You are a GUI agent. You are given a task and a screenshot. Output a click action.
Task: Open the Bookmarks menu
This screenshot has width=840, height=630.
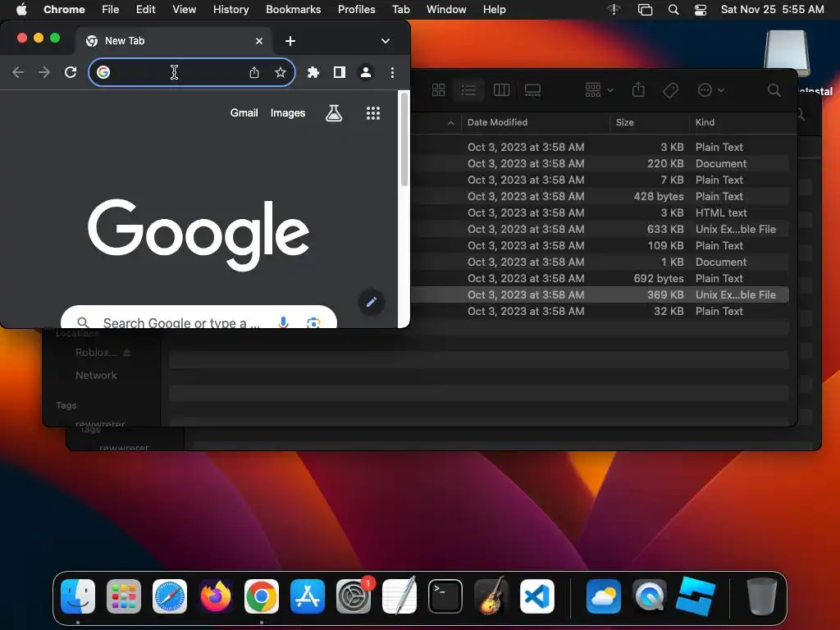[x=293, y=9]
